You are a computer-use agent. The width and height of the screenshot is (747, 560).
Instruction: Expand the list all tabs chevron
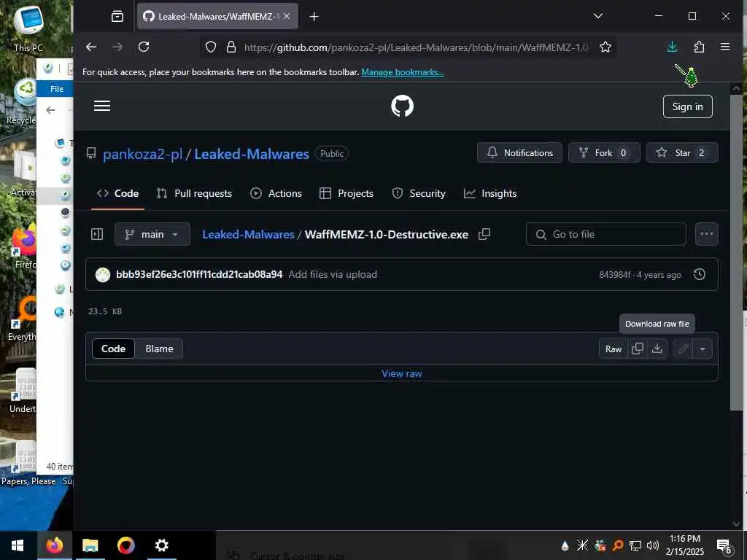click(x=598, y=16)
